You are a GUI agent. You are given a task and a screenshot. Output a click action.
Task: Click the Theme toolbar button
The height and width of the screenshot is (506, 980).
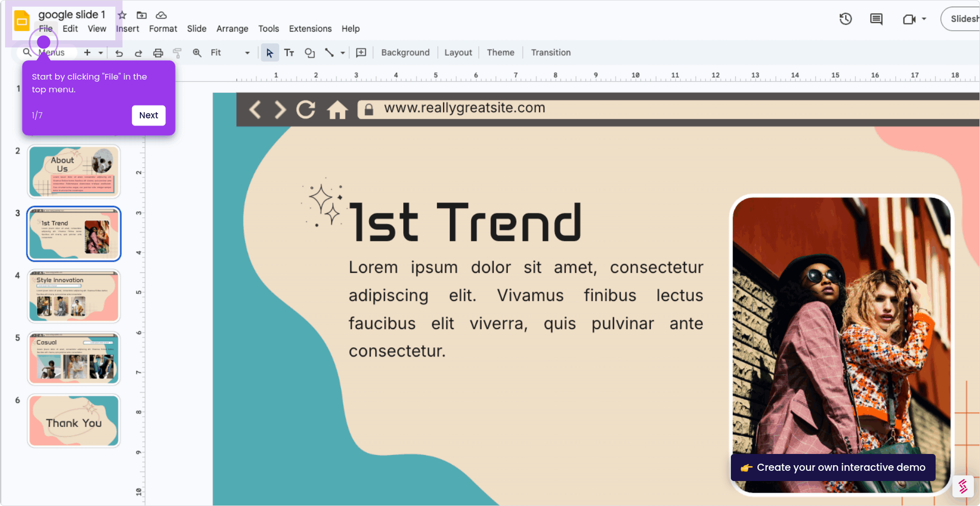(500, 53)
